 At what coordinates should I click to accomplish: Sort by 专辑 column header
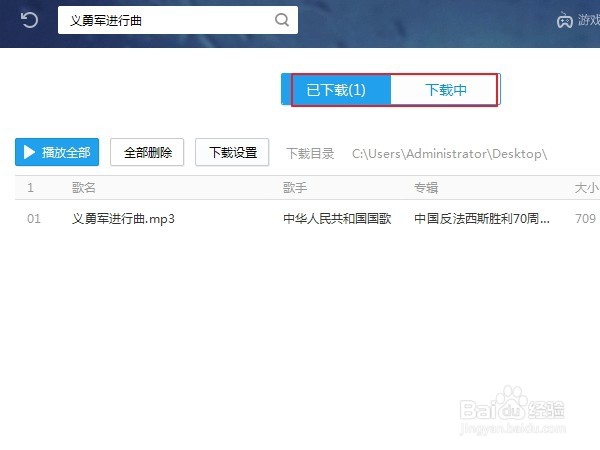[426, 188]
